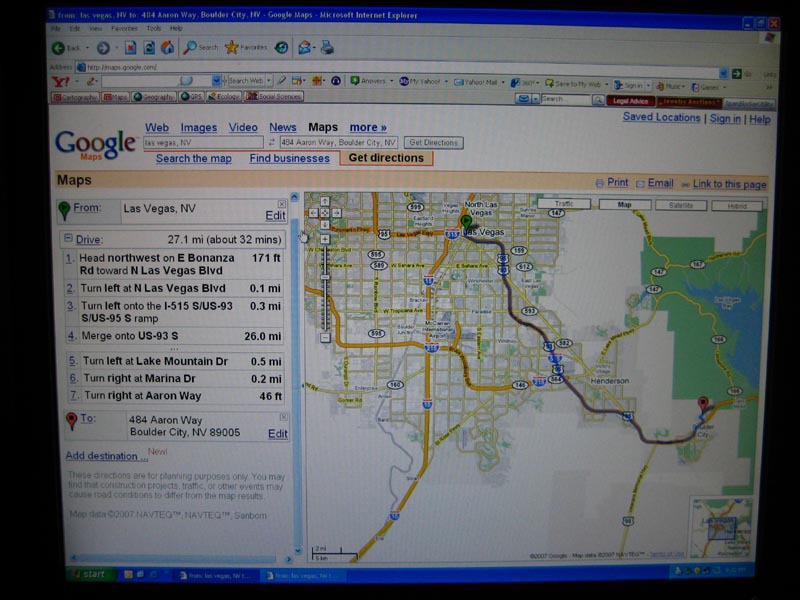Edit the From address Las Vegas, NV

276,215
